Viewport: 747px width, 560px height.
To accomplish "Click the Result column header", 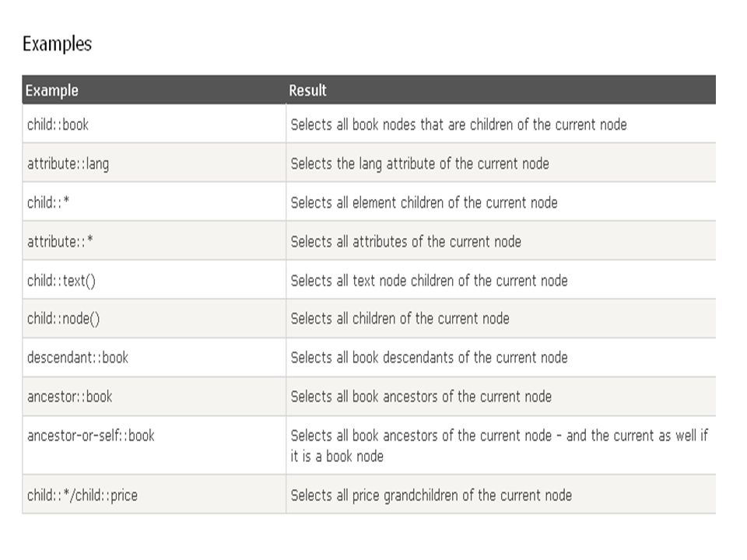I will 307,90.
